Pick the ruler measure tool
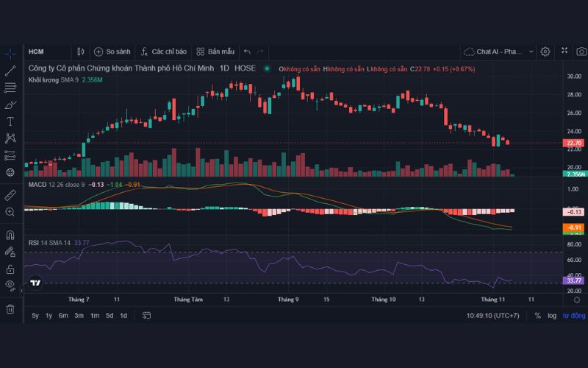Screen dimensions: 588x368 (10, 195)
